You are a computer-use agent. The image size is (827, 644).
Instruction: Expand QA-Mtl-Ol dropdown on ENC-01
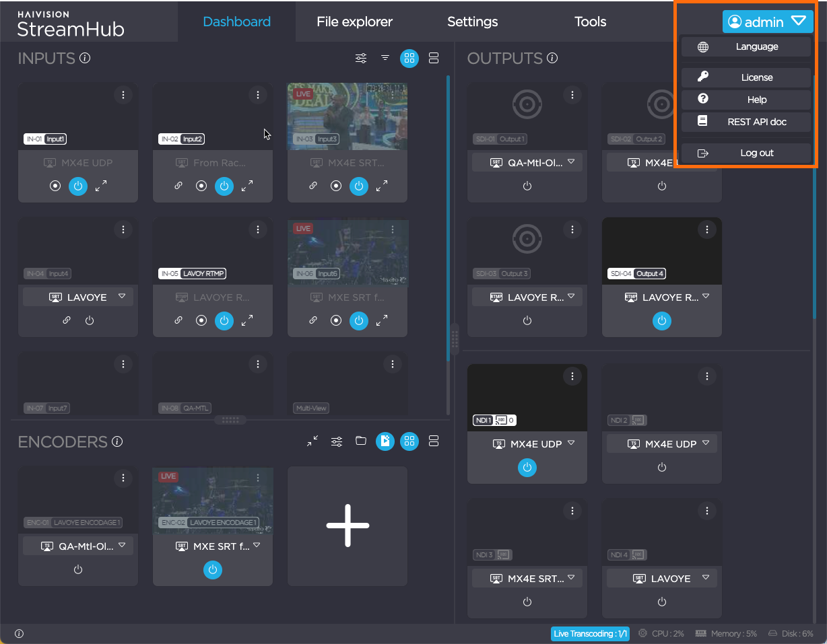coord(122,546)
